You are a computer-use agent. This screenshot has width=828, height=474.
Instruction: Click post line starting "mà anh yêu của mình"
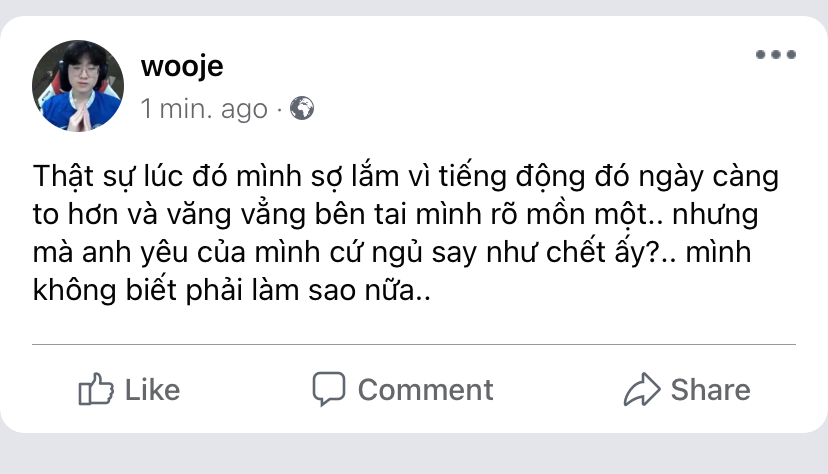(392, 253)
